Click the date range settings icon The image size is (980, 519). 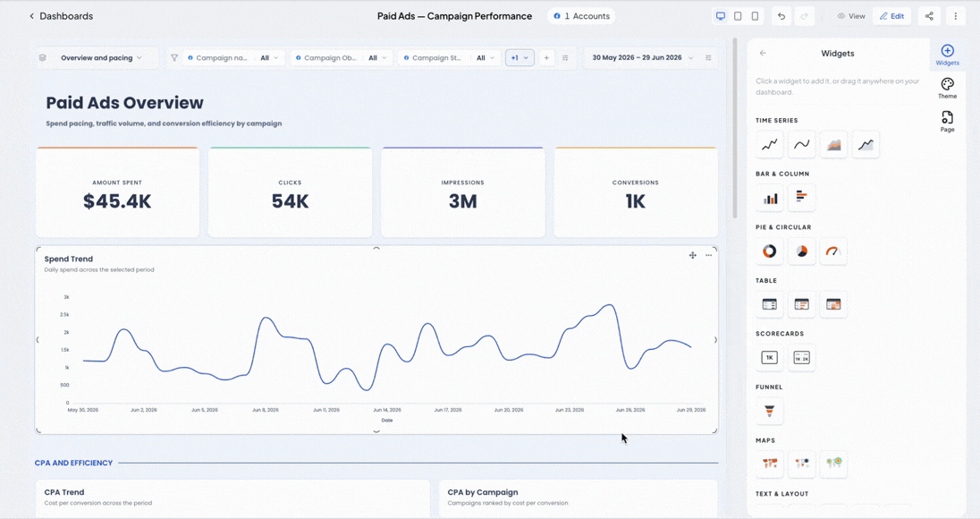[708, 57]
